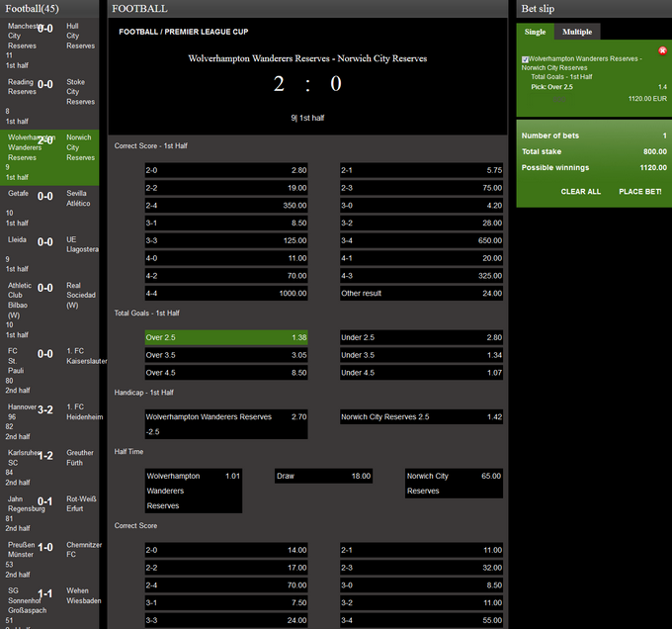The image size is (672, 629).
Task: Pick correct score 4-3 at 325.00
Action: 421,276
